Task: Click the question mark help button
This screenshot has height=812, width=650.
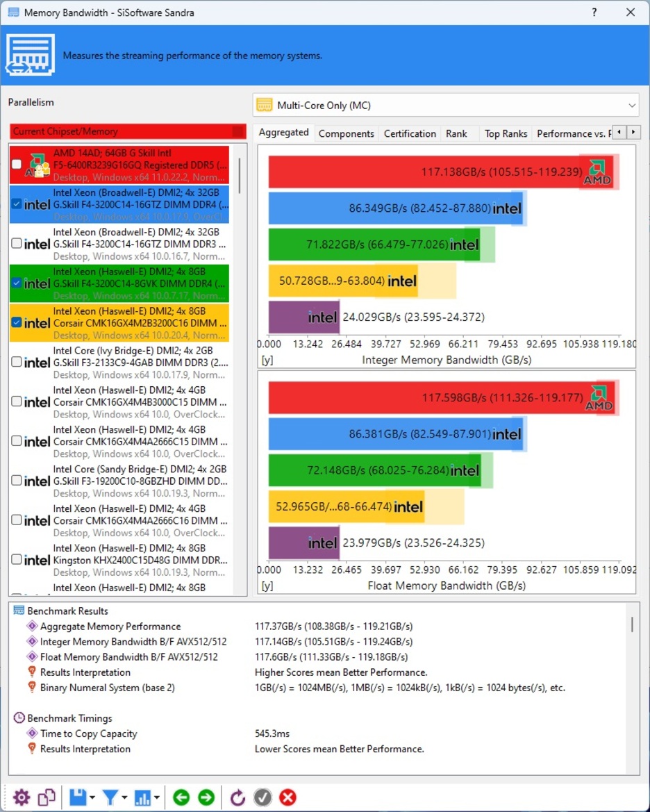Action: 594,13
